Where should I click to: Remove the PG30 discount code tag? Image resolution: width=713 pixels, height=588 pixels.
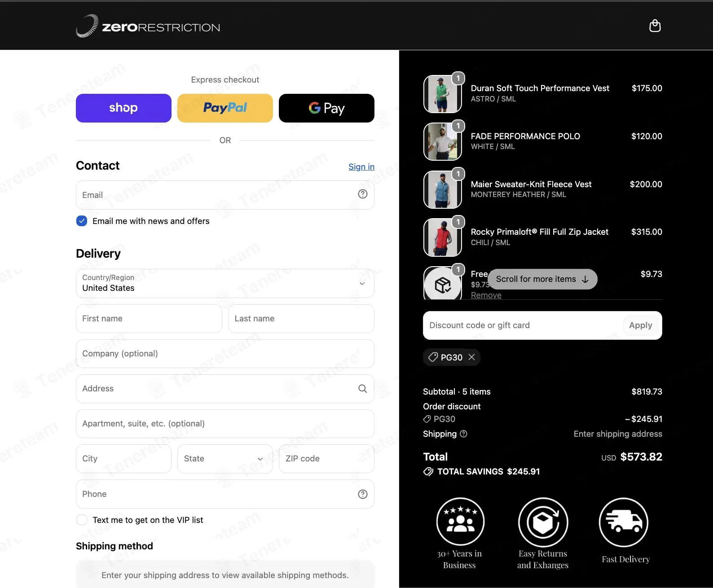pyautogui.click(x=471, y=357)
